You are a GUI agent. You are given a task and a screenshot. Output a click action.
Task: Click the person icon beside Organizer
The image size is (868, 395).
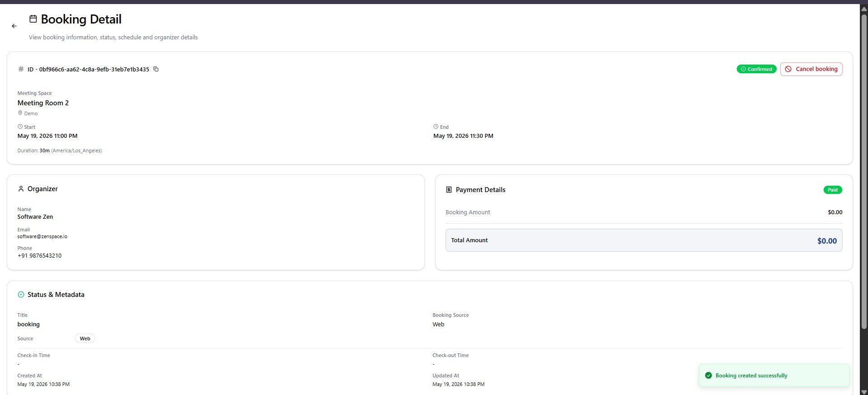pos(21,189)
